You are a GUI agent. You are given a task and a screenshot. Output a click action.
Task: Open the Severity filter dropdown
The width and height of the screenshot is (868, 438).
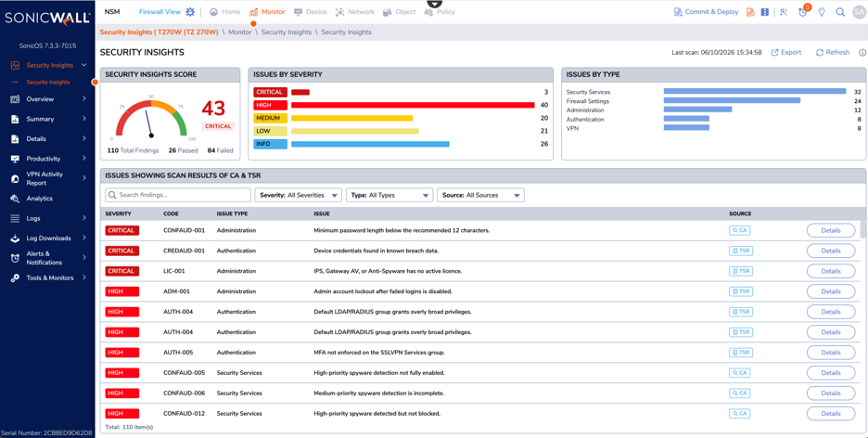pyautogui.click(x=298, y=195)
